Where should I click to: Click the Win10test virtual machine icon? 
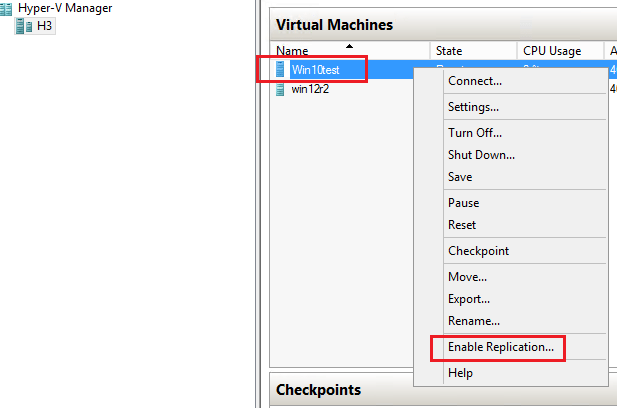pyautogui.click(x=280, y=70)
